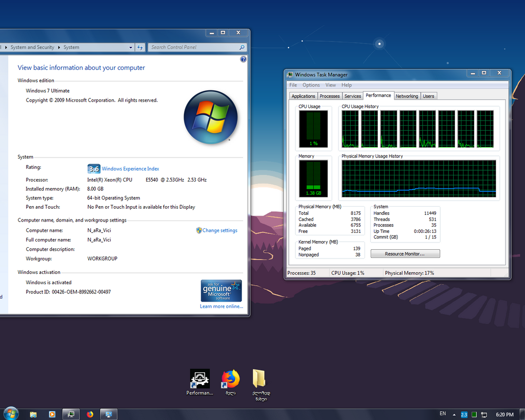Click the genuine Microsoft software badge
Image resolution: width=525 pixels, height=420 pixels.
point(221,291)
